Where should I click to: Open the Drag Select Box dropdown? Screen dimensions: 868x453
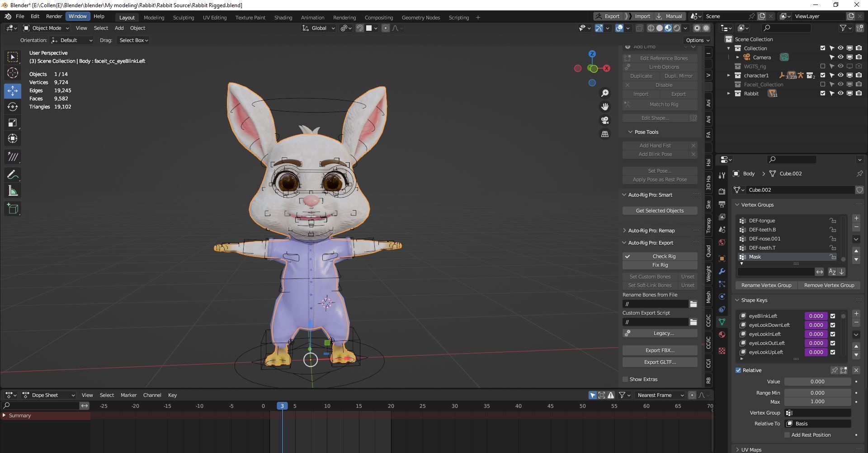pyautogui.click(x=133, y=40)
